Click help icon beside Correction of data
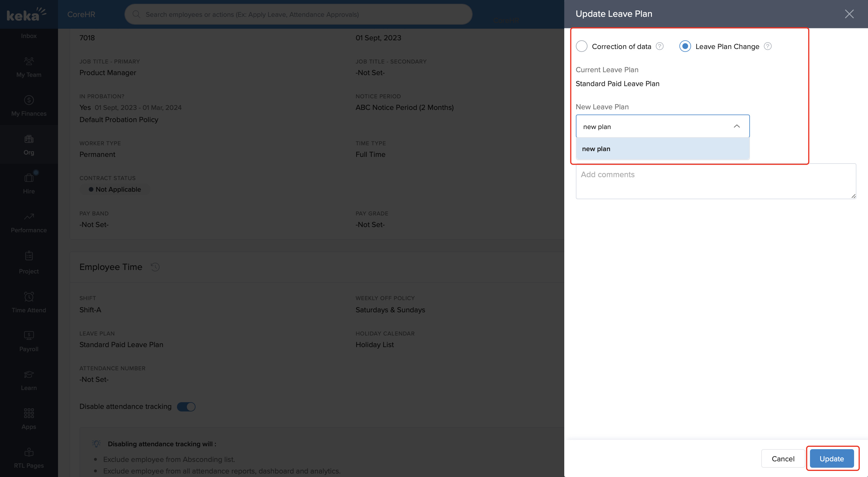Screen dimensions: 868x477 point(660,46)
